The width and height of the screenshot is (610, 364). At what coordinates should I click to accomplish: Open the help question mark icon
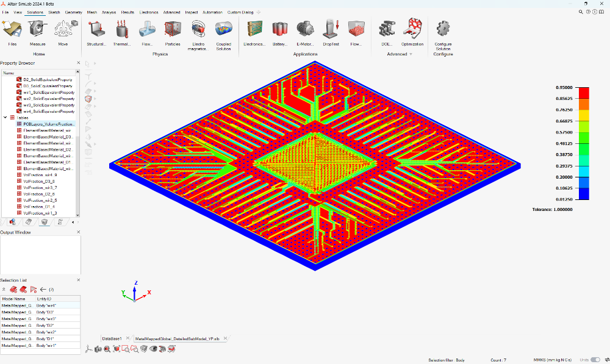[588, 12]
